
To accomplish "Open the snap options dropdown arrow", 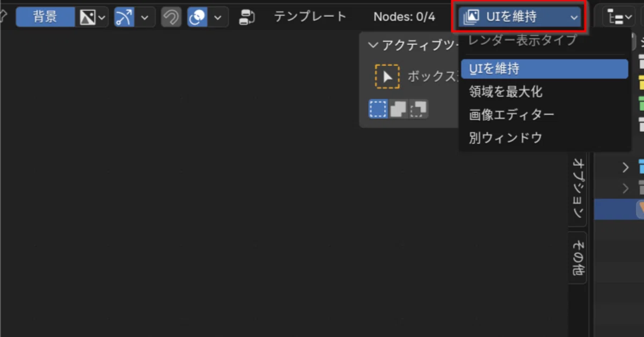I will coord(145,17).
